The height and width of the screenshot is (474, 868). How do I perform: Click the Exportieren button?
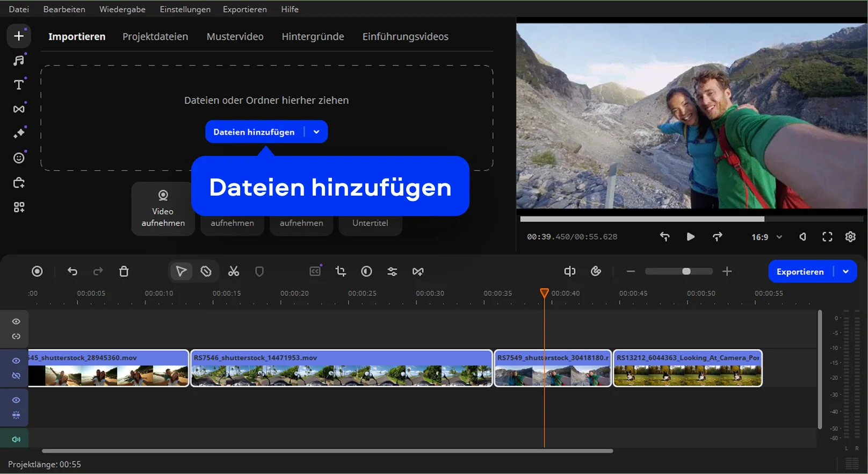[800, 271]
